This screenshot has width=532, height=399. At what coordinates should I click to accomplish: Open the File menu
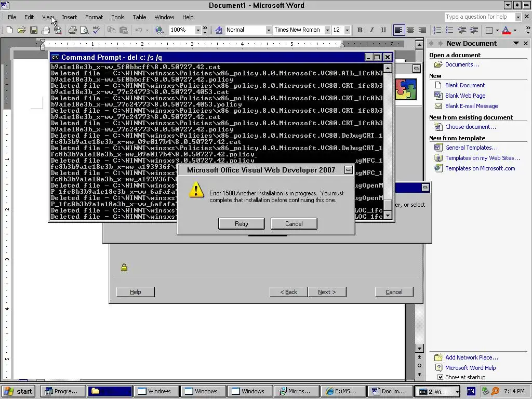[12, 17]
